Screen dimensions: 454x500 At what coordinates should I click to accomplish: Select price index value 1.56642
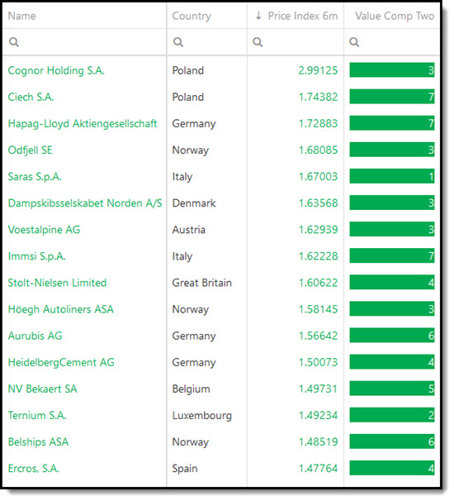(318, 336)
